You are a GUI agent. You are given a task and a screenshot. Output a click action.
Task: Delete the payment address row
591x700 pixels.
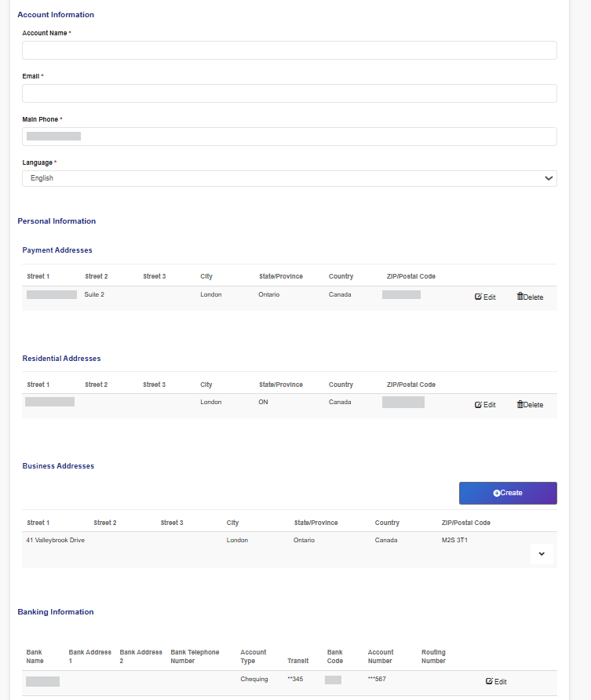[530, 297]
